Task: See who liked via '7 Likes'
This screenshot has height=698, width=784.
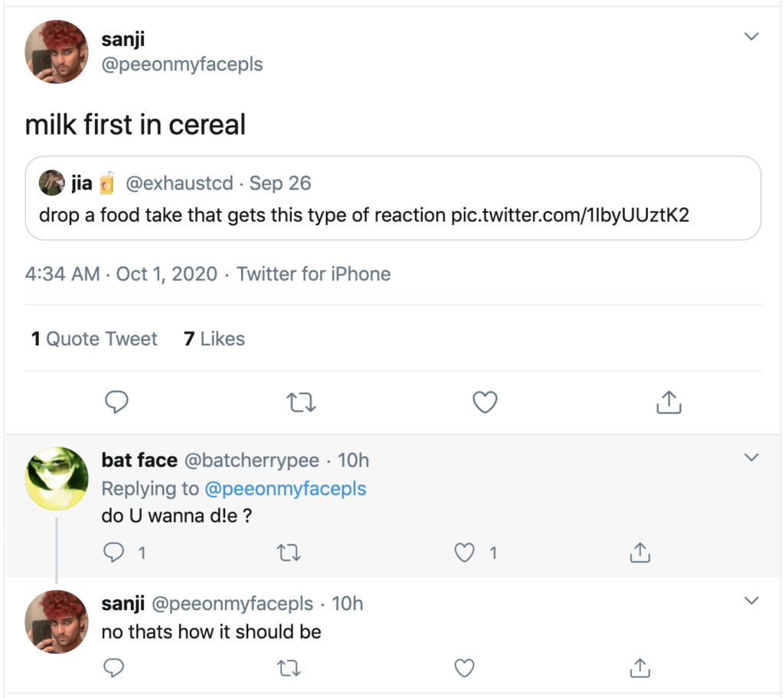Action: 214,338
